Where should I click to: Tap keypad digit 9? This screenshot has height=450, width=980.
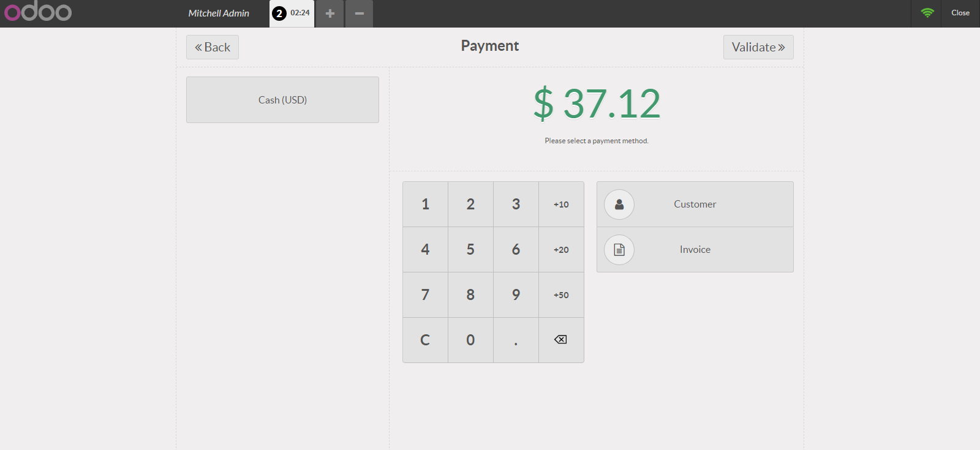pyautogui.click(x=516, y=294)
